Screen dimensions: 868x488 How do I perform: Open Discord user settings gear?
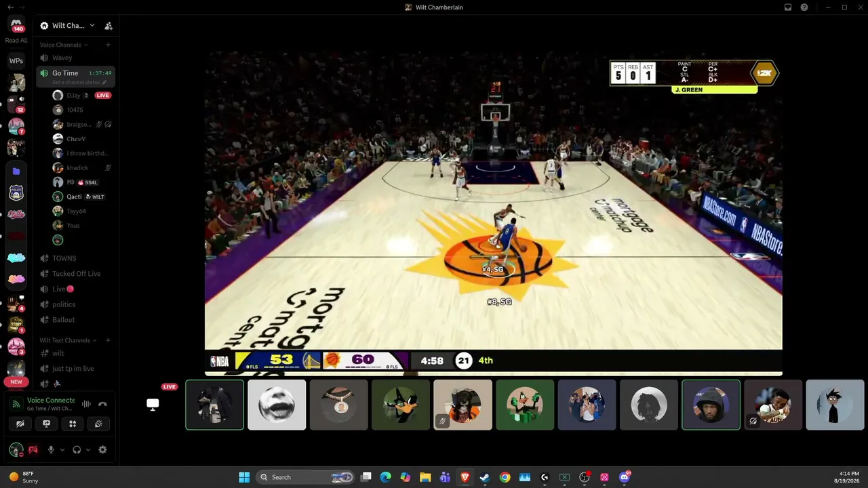coord(102,449)
